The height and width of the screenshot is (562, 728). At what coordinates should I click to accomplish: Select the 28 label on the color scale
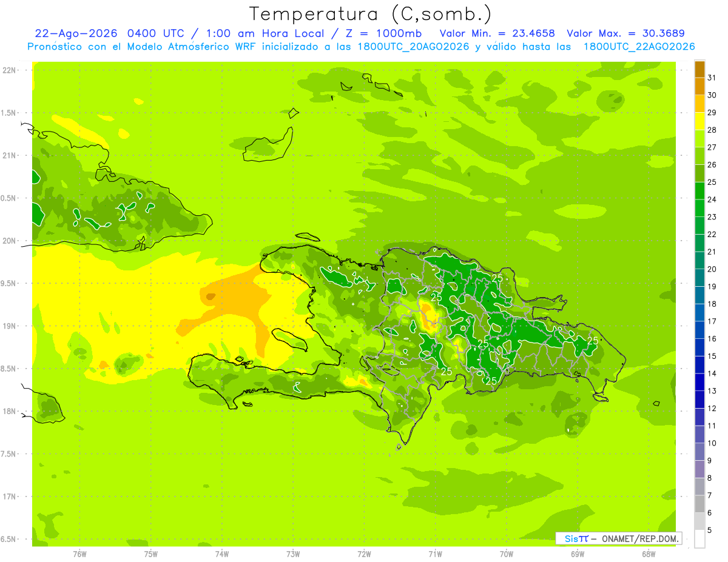(712, 130)
